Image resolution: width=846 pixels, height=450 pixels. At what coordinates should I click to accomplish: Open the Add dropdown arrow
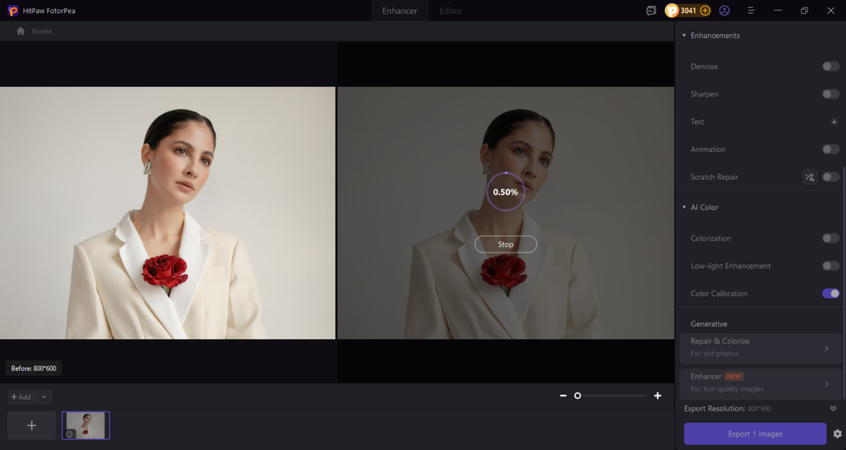(x=44, y=397)
